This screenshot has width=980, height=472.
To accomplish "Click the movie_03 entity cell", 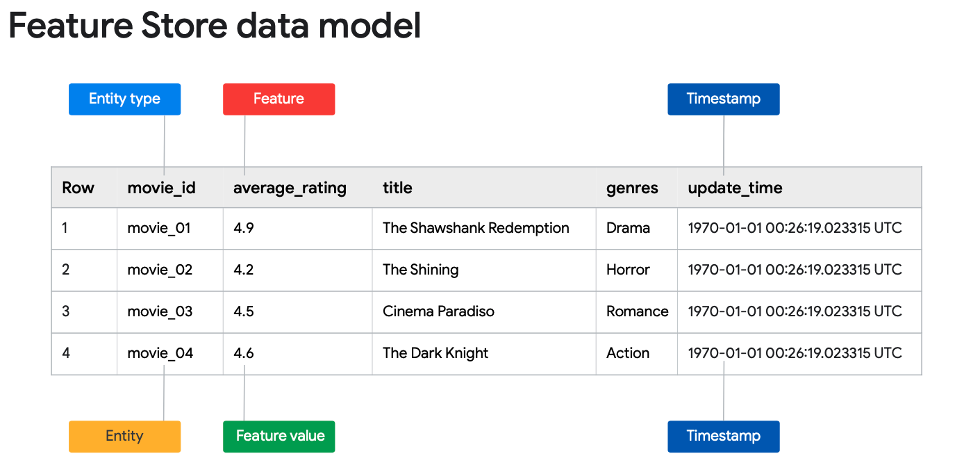I will click(160, 311).
